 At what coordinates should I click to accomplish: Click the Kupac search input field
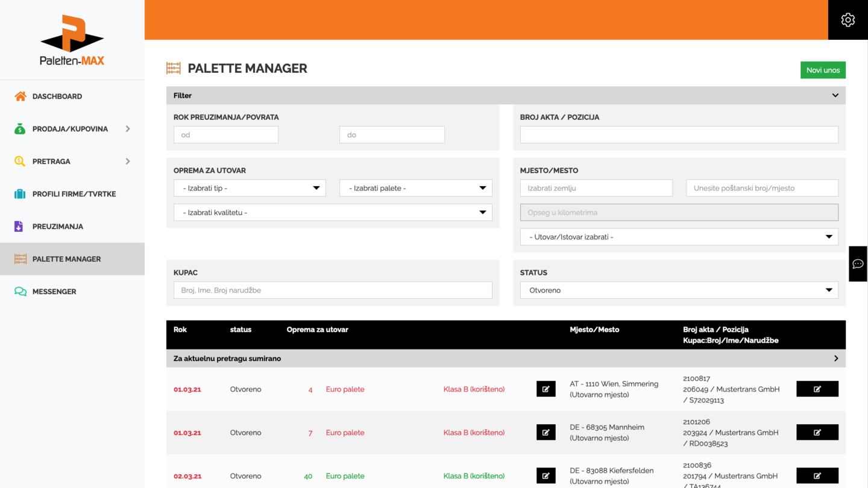(332, 290)
